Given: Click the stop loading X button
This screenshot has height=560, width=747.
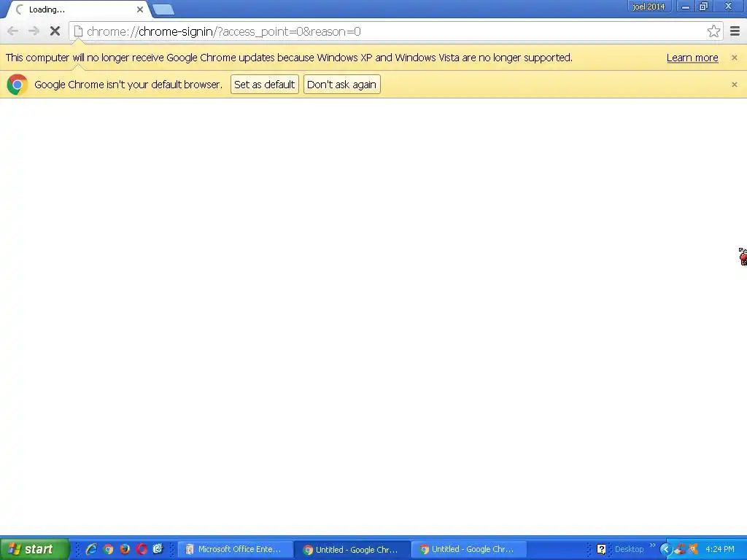Looking at the screenshot, I should pos(55,31).
